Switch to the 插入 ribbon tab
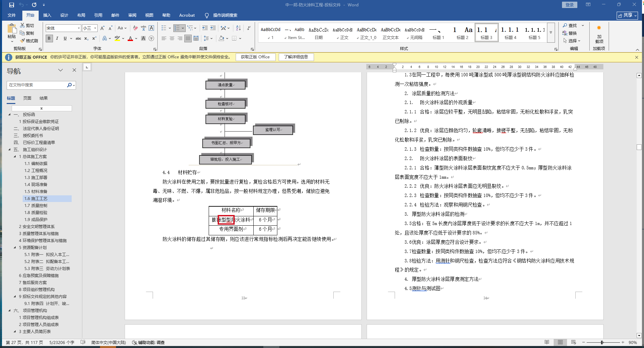This screenshot has width=644, height=348. tap(47, 15)
